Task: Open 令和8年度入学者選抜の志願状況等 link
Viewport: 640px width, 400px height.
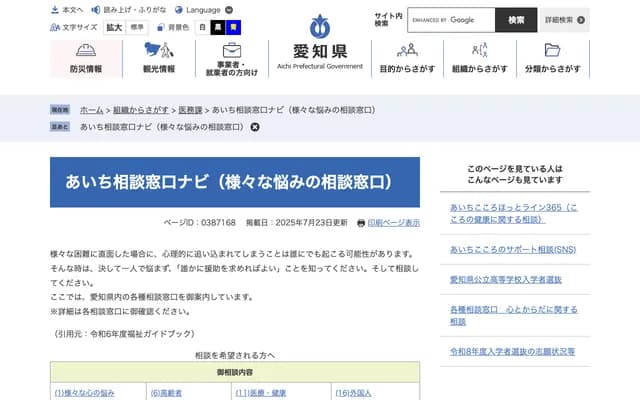Action: [512, 351]
